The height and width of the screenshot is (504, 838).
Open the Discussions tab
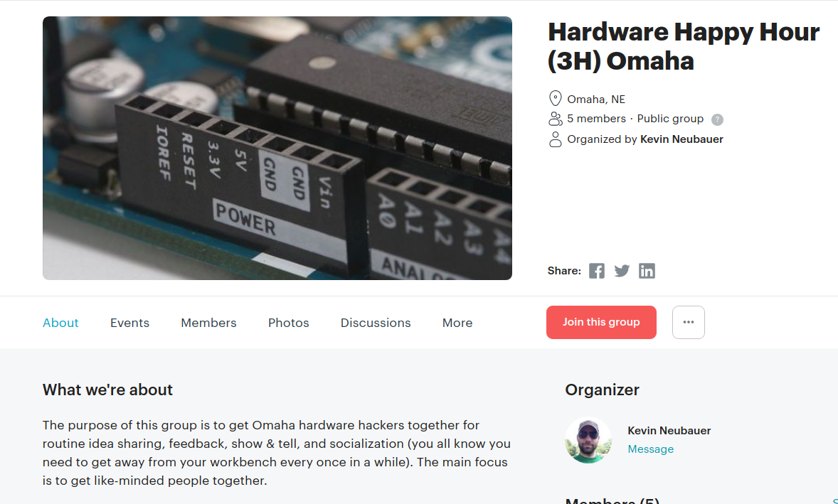(376, 323)
